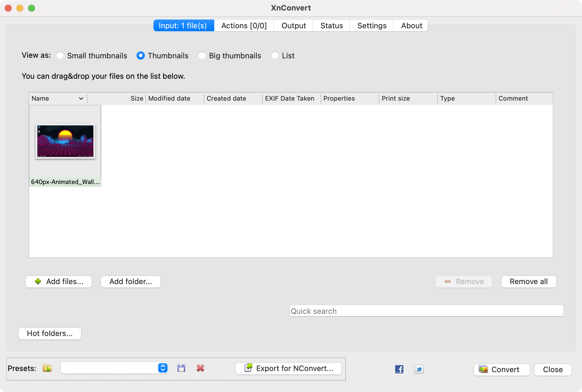Click the Twitter share icon
This screenshot has width=582, height=392.
tap(419, 369)
